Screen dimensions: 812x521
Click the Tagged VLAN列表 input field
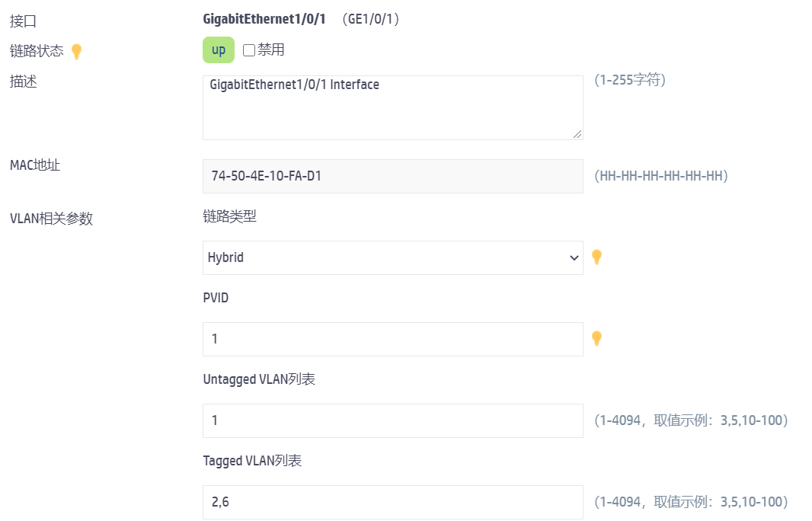pos(392,502)
